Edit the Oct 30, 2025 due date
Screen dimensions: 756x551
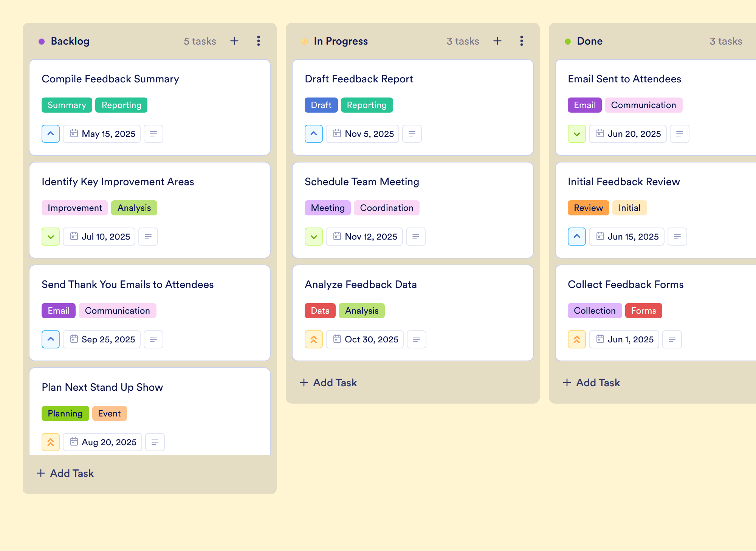pos(365,339)
